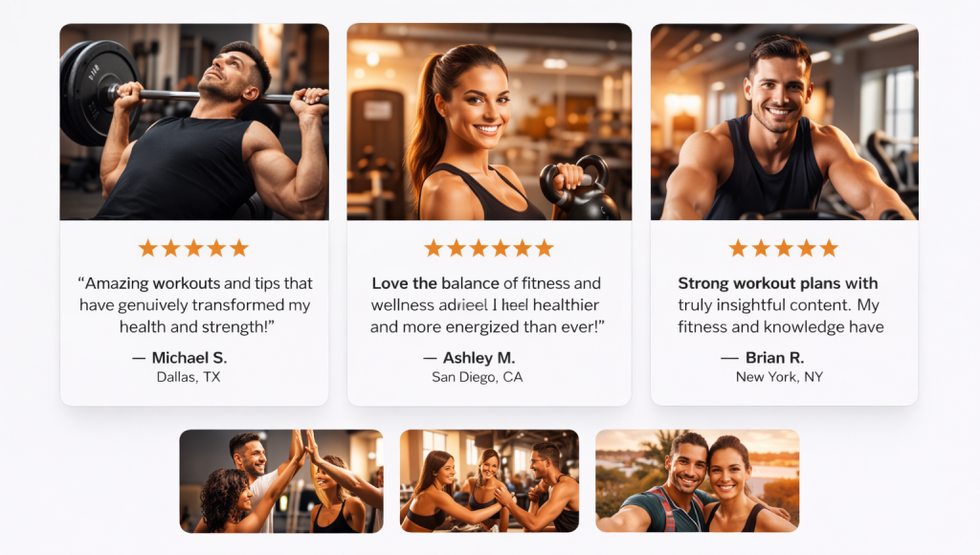Image resolution: width=980 pixels, height=555 pixels.
Task: Click the first star in Michael's rating
Action: click(x=148, y=248)
